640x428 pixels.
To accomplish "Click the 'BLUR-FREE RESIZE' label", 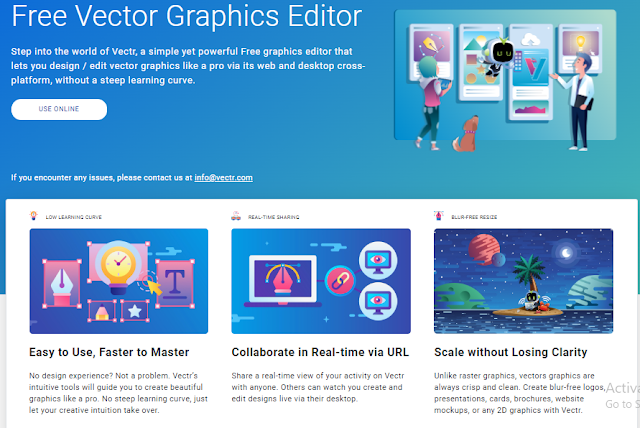I will (x=474, y=217).
